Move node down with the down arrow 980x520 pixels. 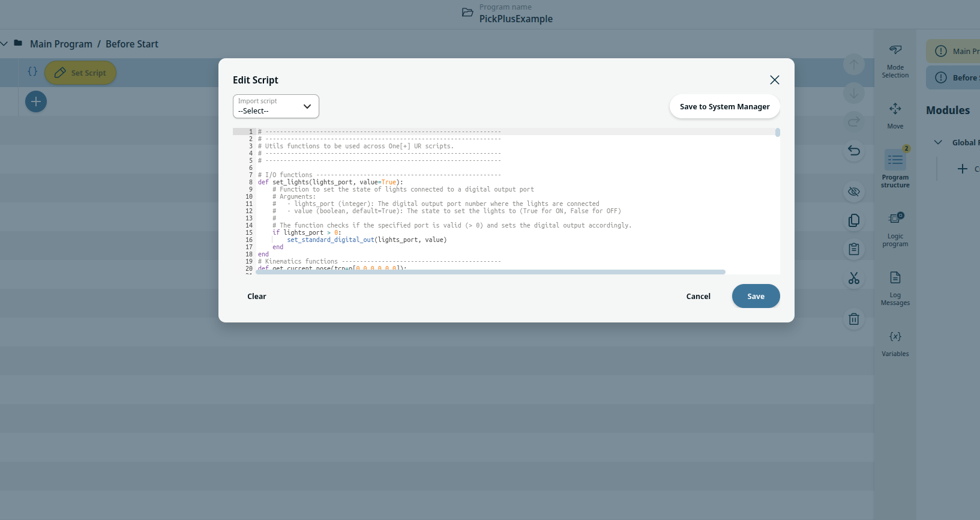854,93
